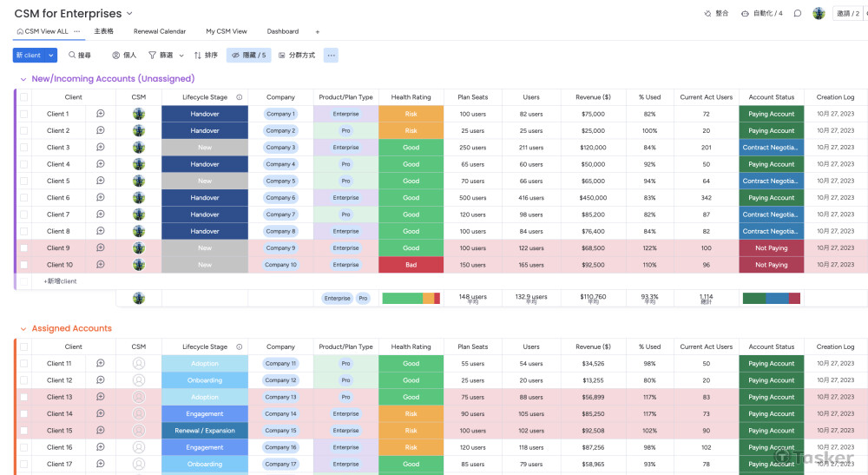Image resolution: width=868 pixels, height=475 pixels.
Task: Click the empty CSM avatar for Client 11
Action: 139,364
